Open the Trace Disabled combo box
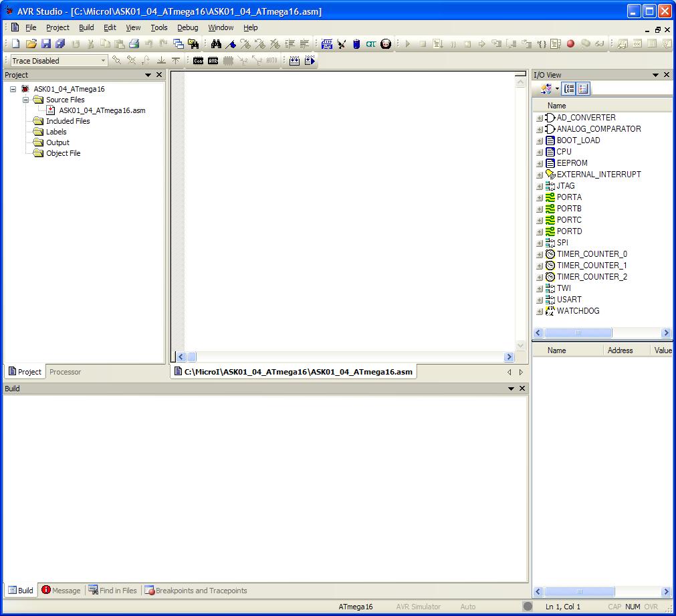 coord(58,60)
